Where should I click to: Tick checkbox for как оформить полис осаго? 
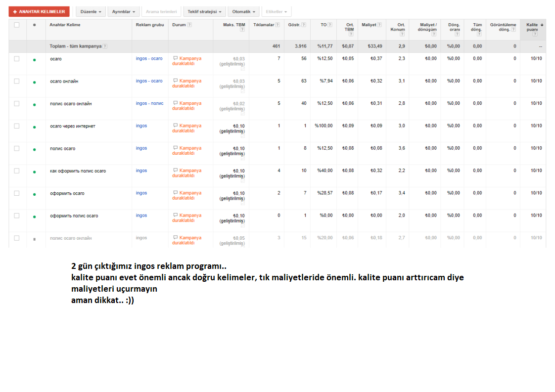[17, 171]
